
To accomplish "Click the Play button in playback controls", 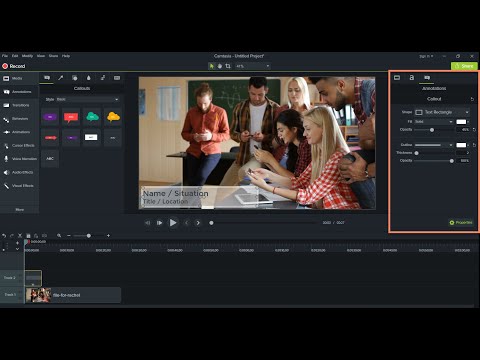I will tap(173, 223).
